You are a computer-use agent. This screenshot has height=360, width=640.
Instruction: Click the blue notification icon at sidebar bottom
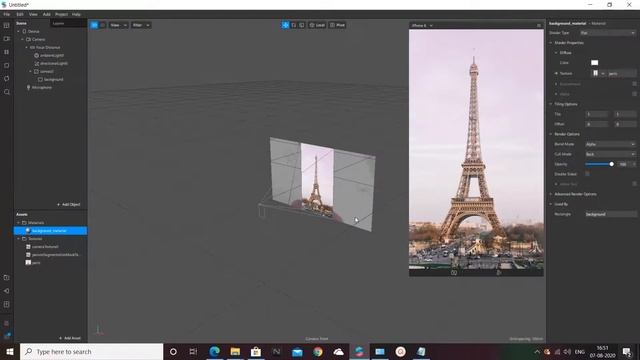pyautogui.click(x=7, y=335)
